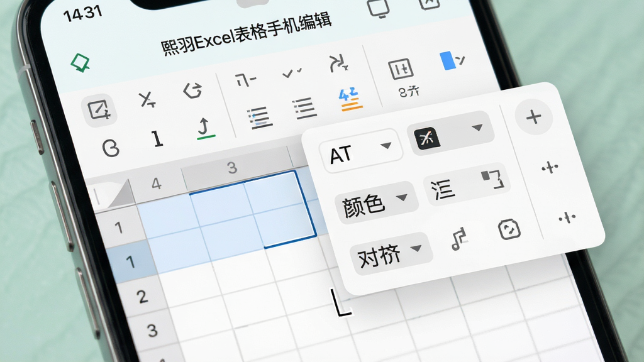
Task: Tap the plus button in popup
Action: 533,117
